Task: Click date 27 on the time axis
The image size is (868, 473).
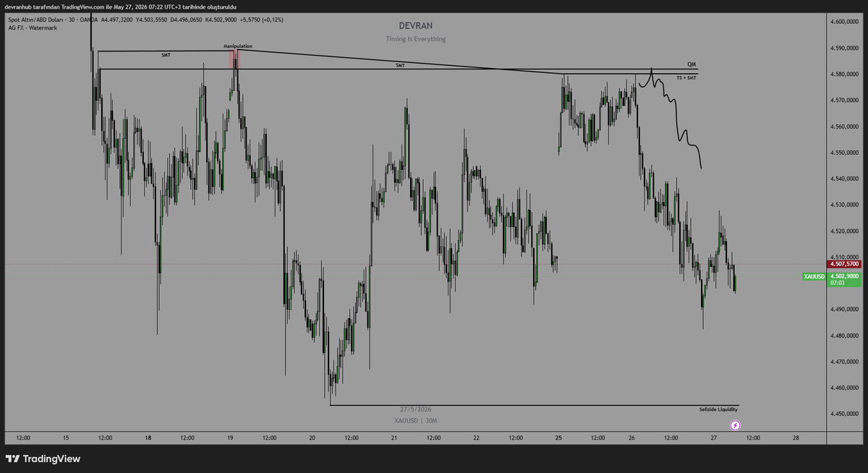Action: tap(713, 438)
